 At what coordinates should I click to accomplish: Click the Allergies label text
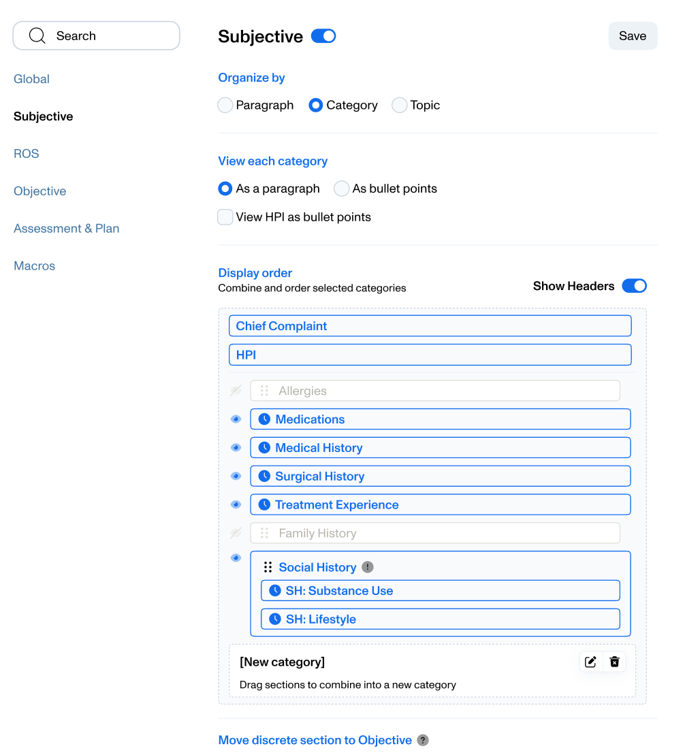(302, 391)
